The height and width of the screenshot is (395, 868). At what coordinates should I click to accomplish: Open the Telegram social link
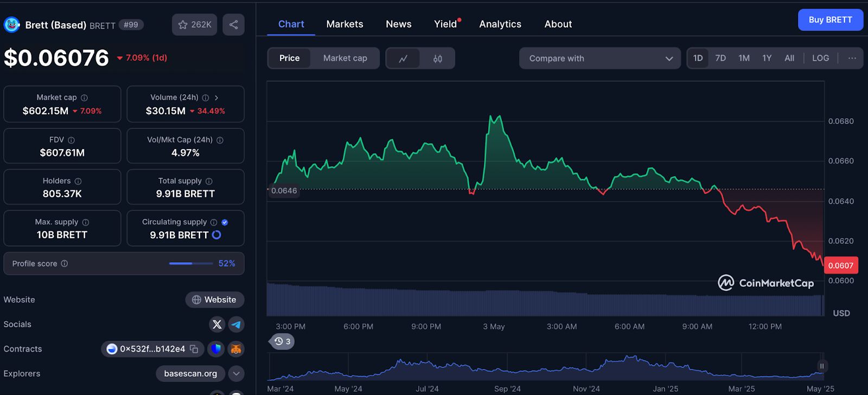click(x=236, y=325)
